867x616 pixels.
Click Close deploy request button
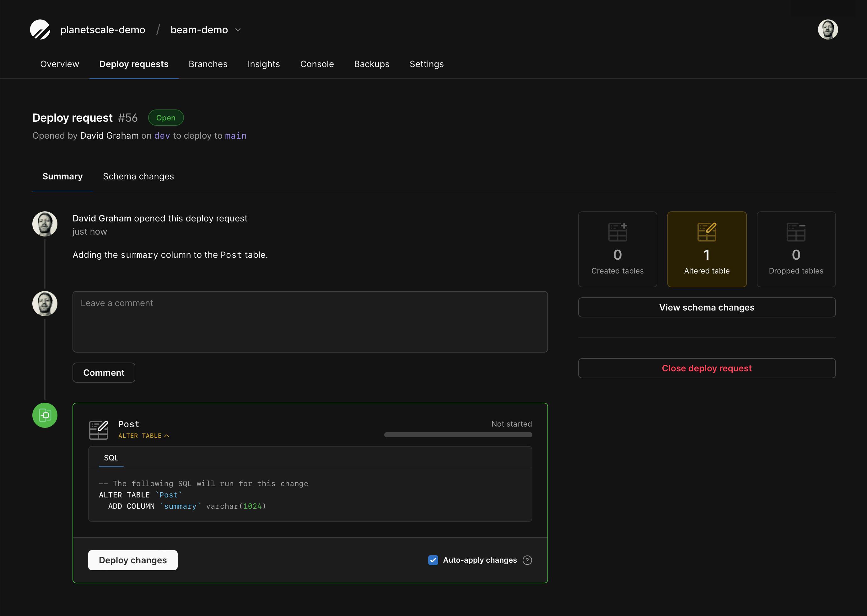[706, 368]
